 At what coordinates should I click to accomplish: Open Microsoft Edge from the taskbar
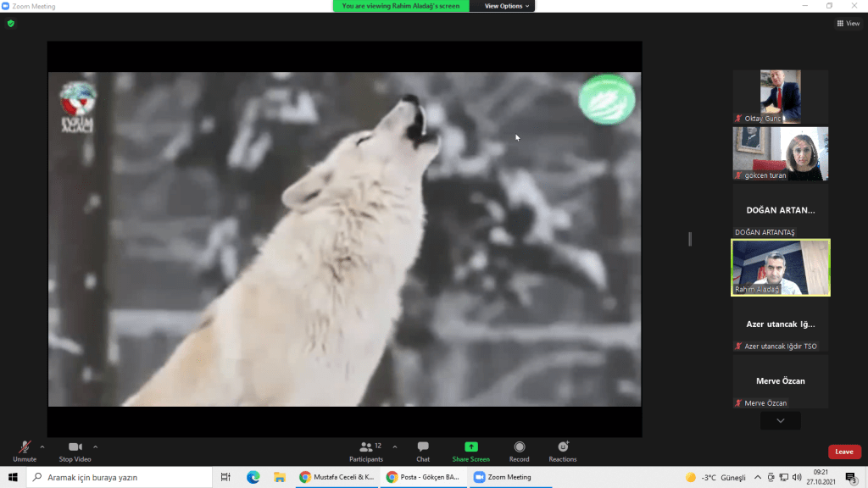(x=253, y=477)
